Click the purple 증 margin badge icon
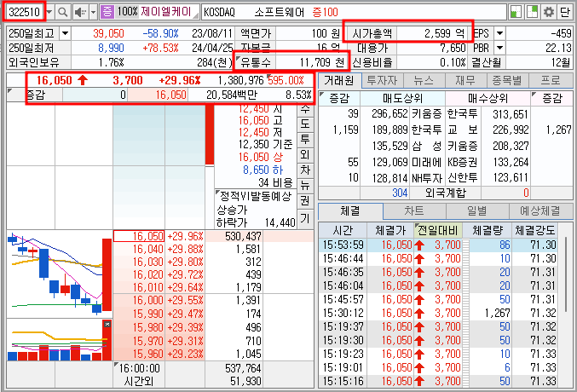 tap(107, 12)
